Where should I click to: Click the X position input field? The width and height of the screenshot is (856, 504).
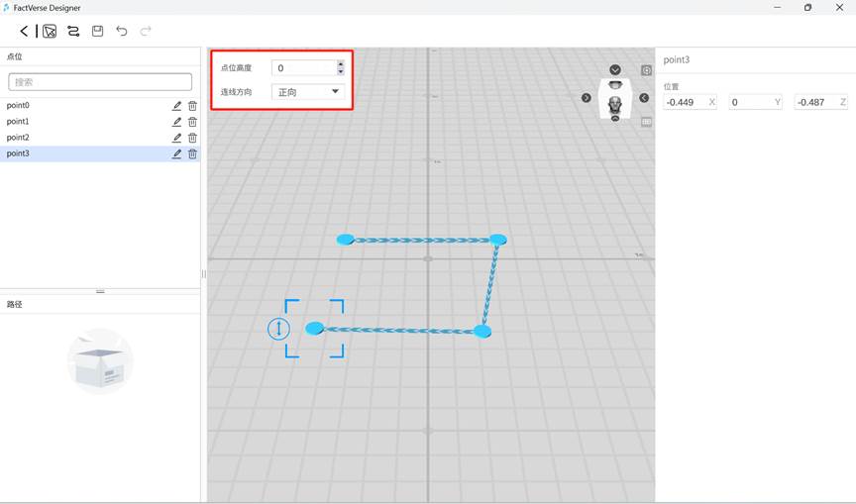[x=684, y=102]
